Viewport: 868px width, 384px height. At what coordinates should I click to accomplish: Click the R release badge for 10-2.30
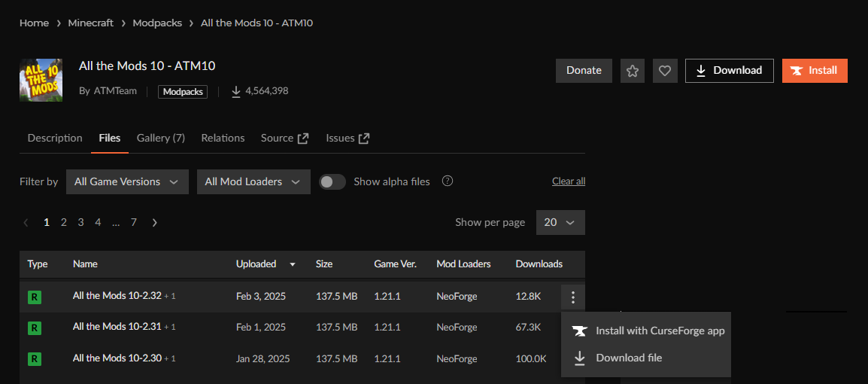tap(35, 360)
